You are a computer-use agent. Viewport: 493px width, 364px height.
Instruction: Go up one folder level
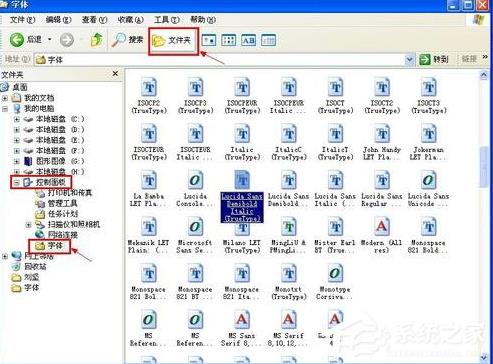(97, 40)
